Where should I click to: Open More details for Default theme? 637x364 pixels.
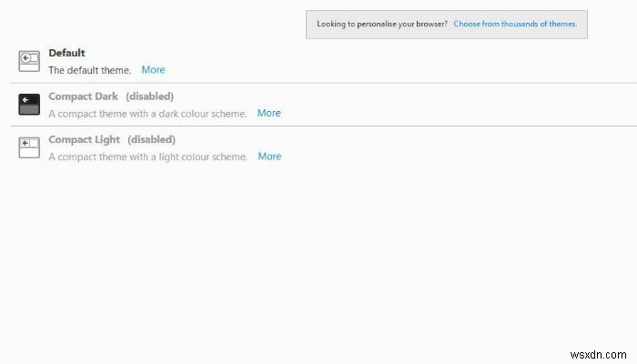[153, 70]
